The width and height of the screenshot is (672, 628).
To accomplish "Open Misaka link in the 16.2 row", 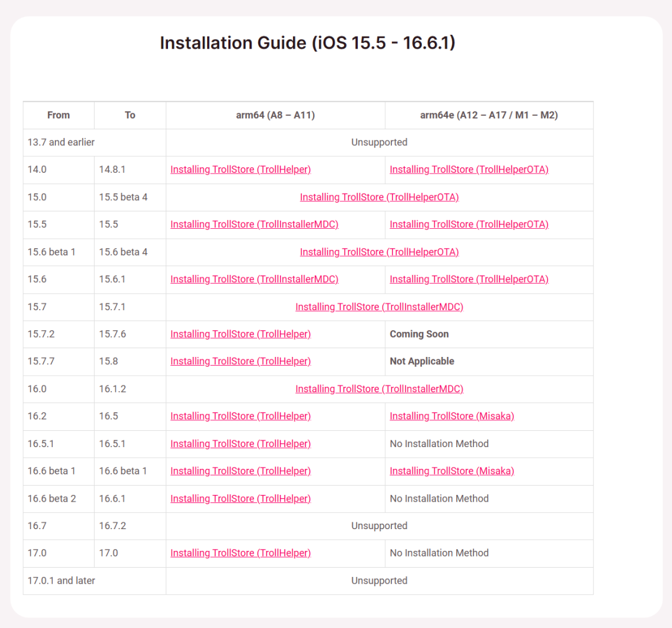I will coord(452,417).
